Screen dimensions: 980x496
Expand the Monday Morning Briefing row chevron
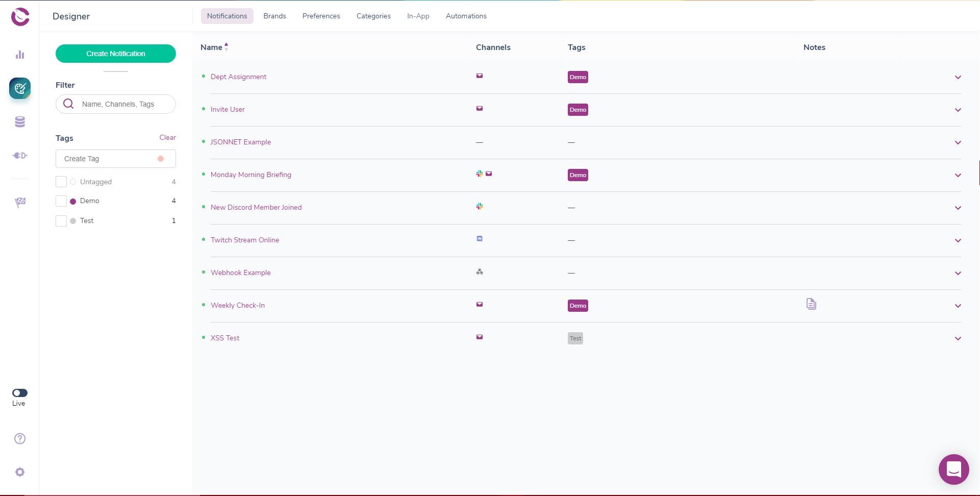tap(958, 176)
